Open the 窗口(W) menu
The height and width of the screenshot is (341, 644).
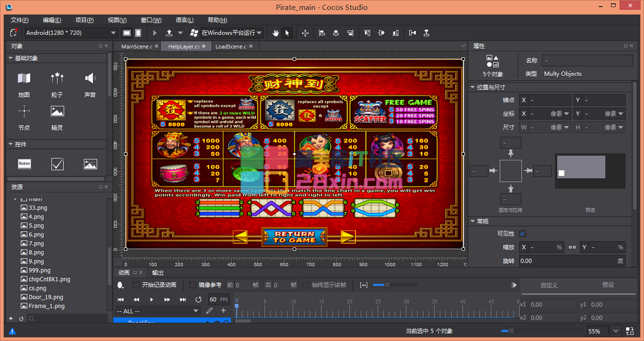point(151,20)
